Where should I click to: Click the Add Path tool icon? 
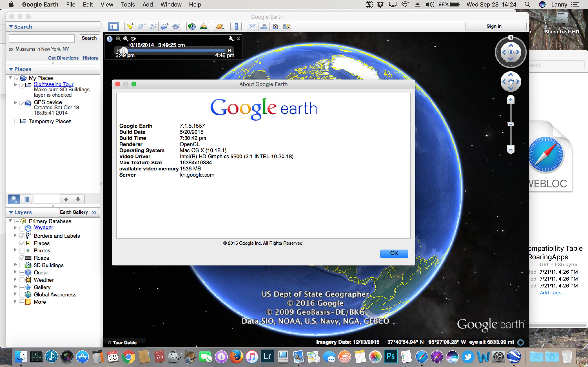click(x=153, y=27)
